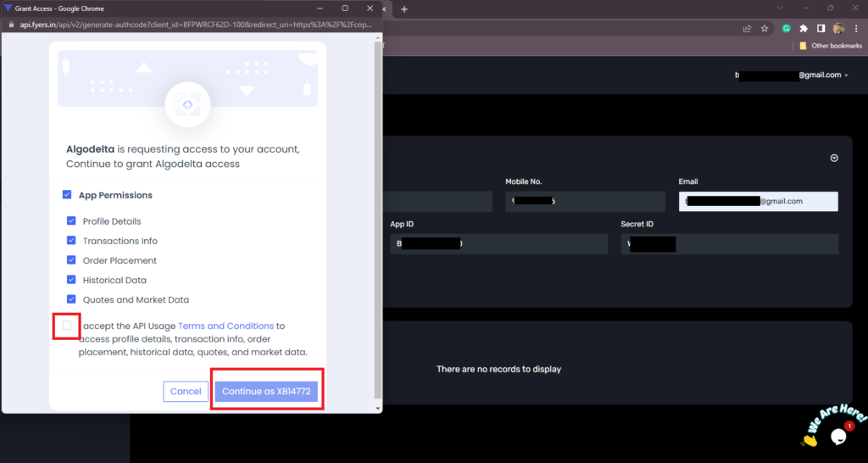Click the Fyers logo in popup title bar

point(8,8)
